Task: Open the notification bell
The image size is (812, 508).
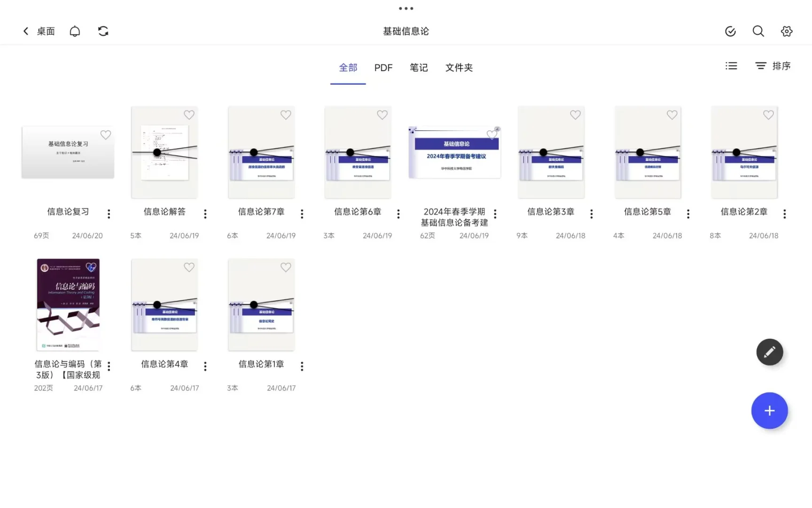Action: point(75,31)
